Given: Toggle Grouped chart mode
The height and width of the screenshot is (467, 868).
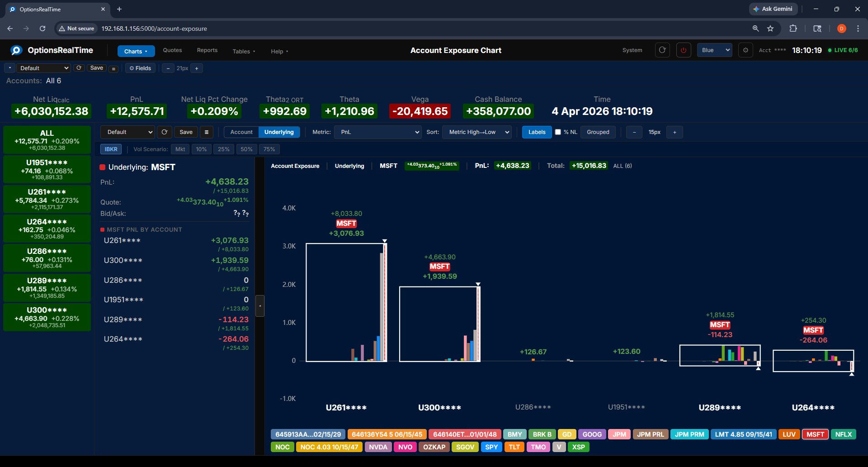Looking at the screenshot, I should [598, 132].
